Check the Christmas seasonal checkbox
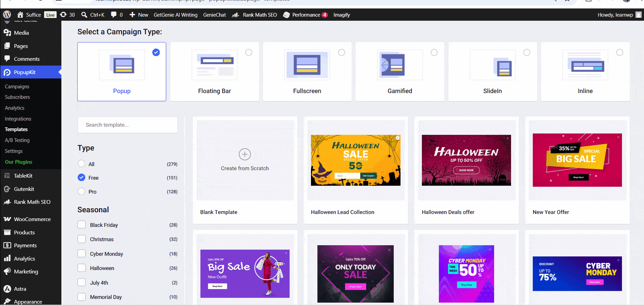 pos(81,239)
